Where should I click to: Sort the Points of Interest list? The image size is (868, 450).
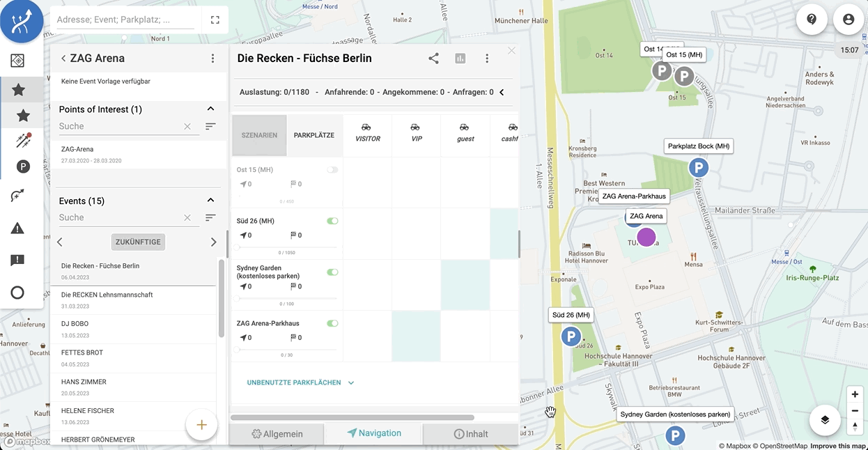point(210,126)
